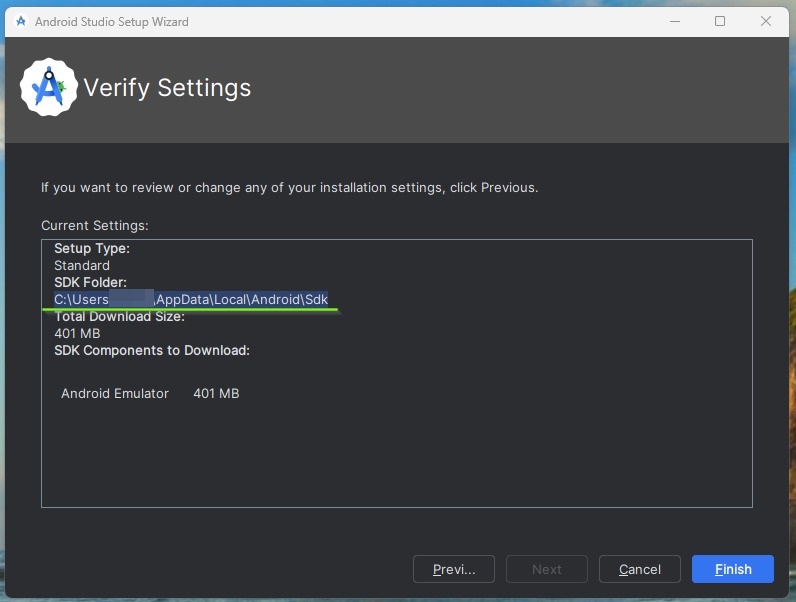Click the Cancel button

(640, 569)
